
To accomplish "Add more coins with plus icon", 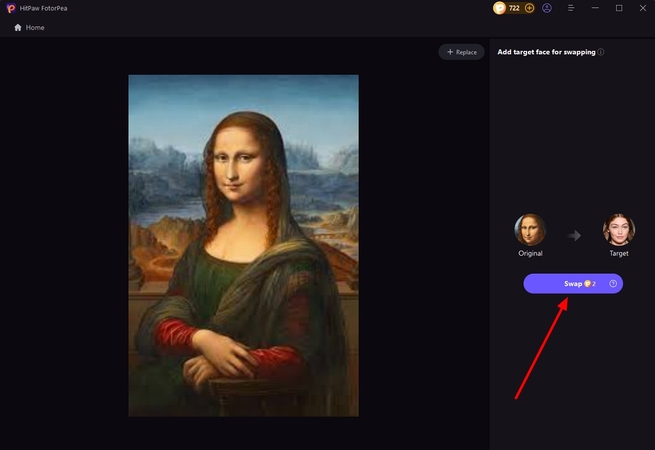I will 529,8.
